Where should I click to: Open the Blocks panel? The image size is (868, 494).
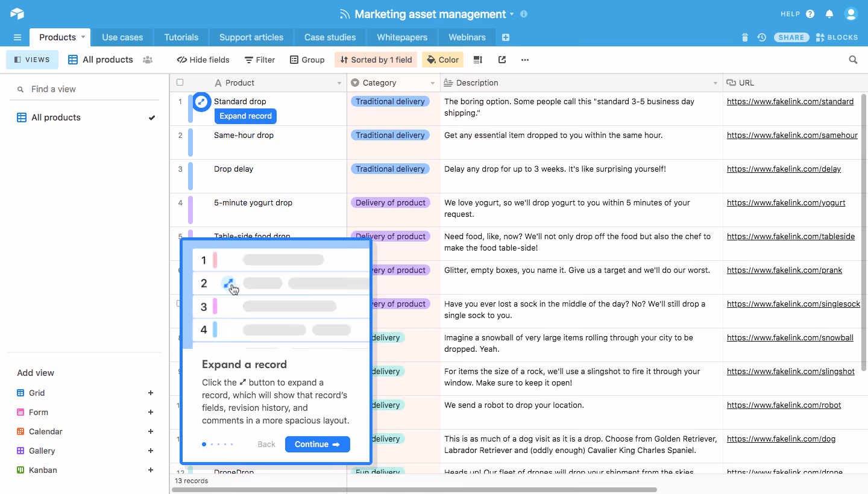pyautogui.click(x=837, y=37)
